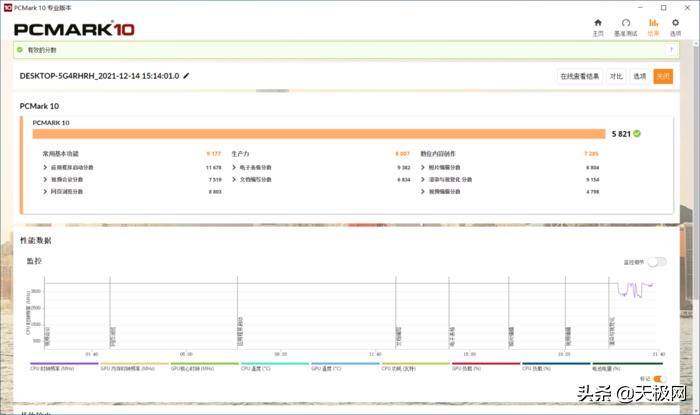The height and width of the screenshot is (415, 700).
Task: Toggle the 监控细节 monitoring details switch
Action: (x=656, y=262)
